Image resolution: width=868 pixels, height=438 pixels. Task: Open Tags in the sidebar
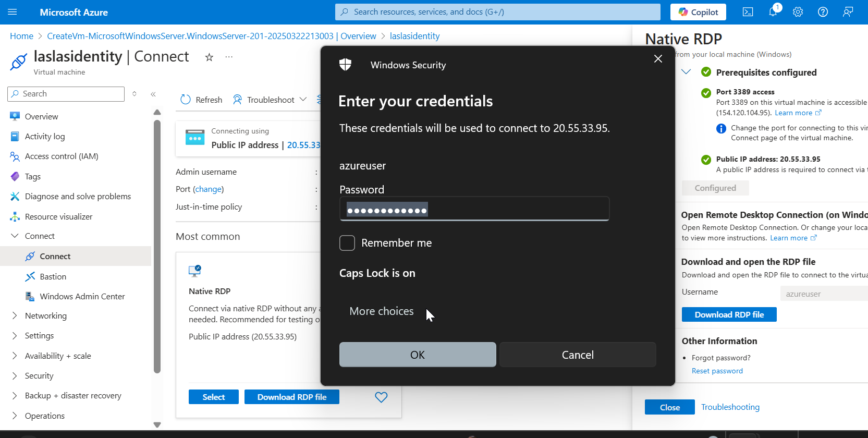(x=32, y=177)
